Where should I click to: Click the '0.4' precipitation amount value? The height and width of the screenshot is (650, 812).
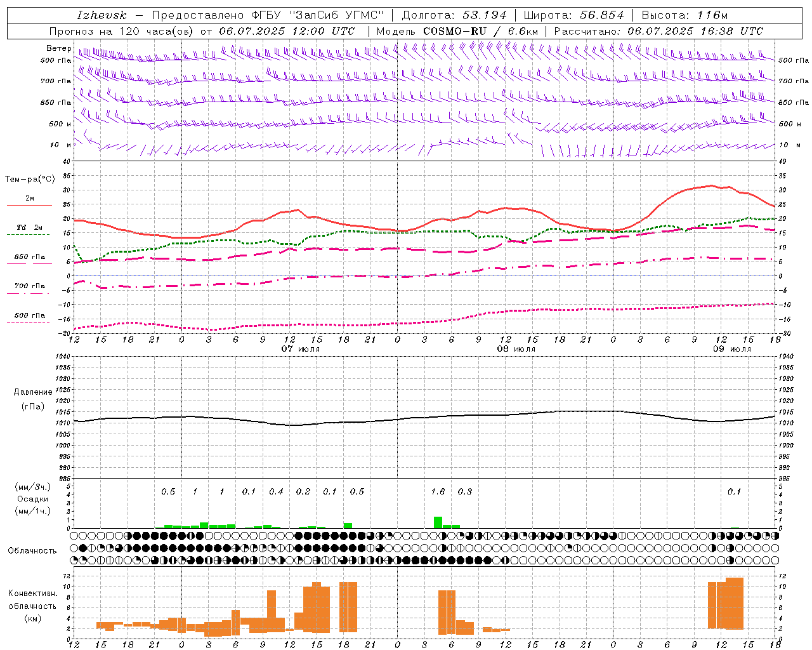tap(276, 491)
